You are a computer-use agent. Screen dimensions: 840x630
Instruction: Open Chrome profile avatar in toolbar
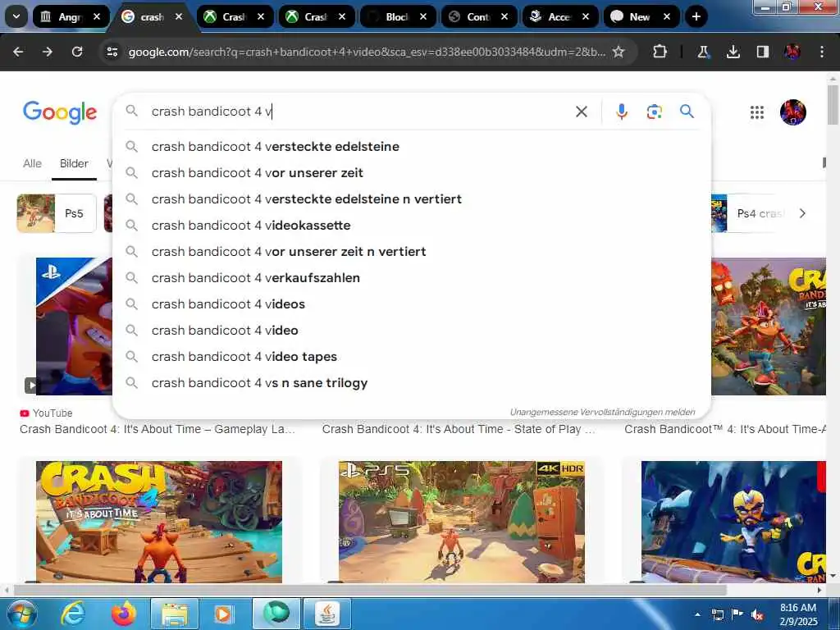tap(792, 52)
